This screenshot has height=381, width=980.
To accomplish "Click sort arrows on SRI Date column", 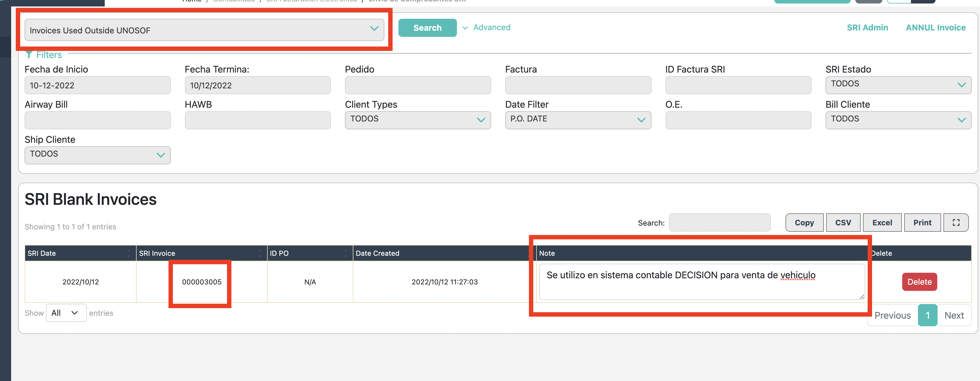I will 129,253.
